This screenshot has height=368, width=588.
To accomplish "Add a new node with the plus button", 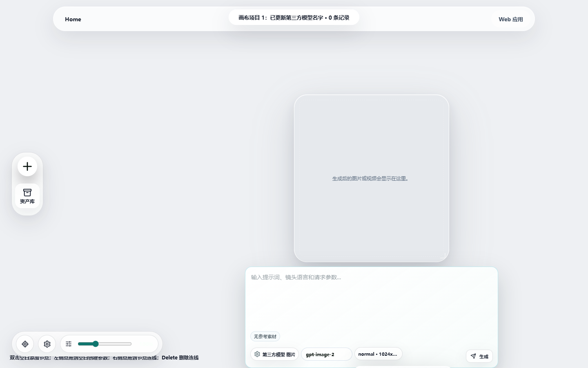I will click(x=27, y=166).
